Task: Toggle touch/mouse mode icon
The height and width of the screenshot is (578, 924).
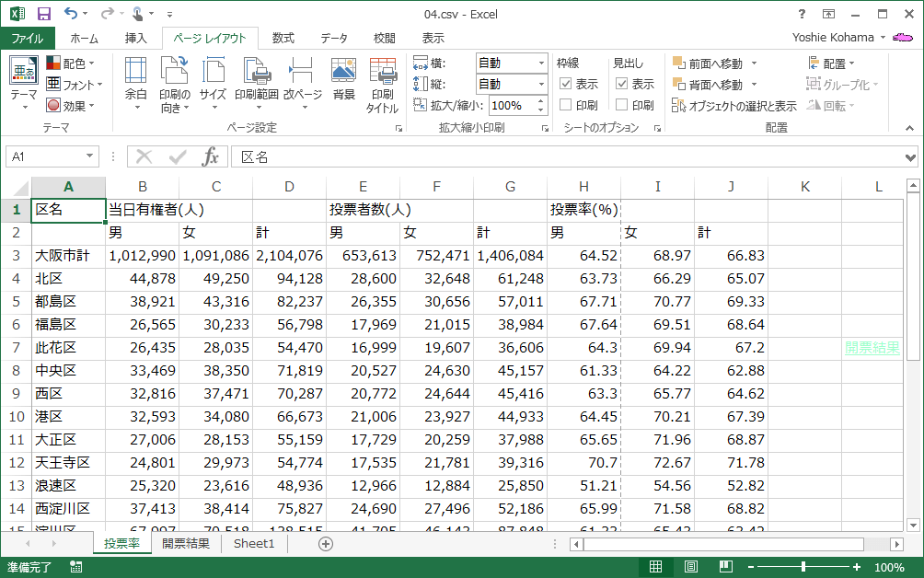Action: click(137, 13)
